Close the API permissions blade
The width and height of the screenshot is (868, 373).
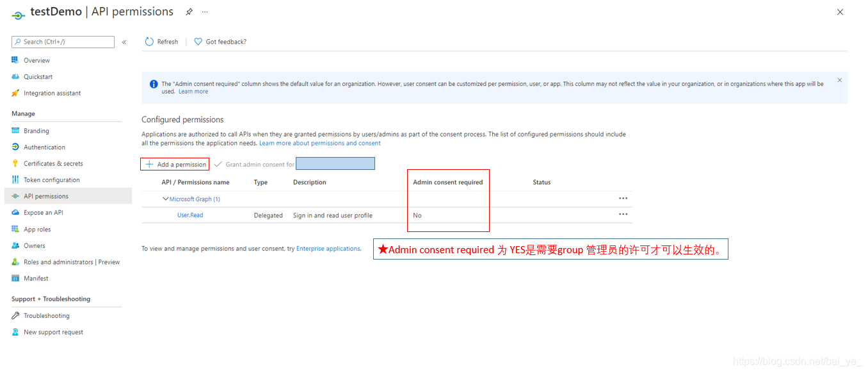tap(840, 12)
